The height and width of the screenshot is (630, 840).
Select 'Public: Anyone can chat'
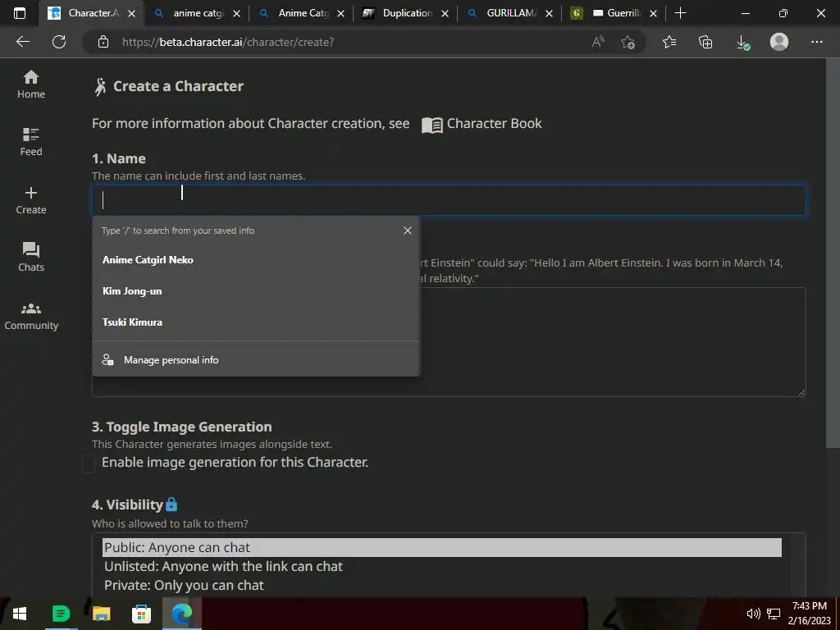[442, 547]
